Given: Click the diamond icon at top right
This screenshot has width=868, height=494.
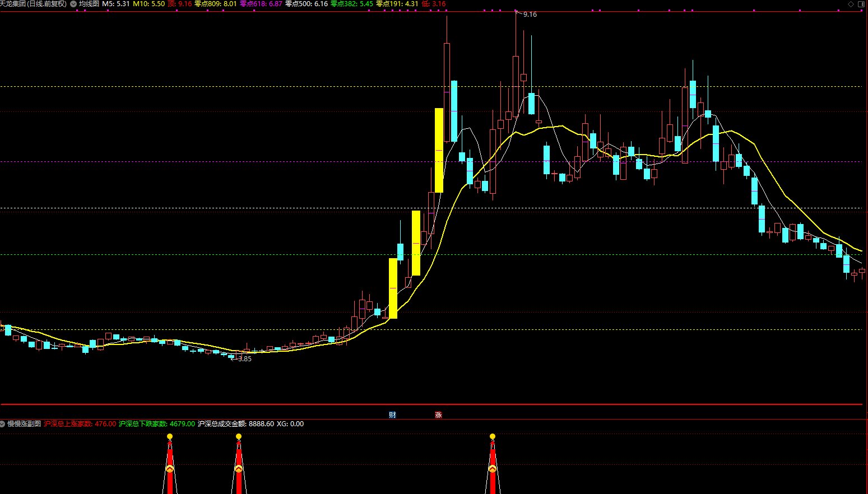Looking at the screenshot, I should coord(851,4).
